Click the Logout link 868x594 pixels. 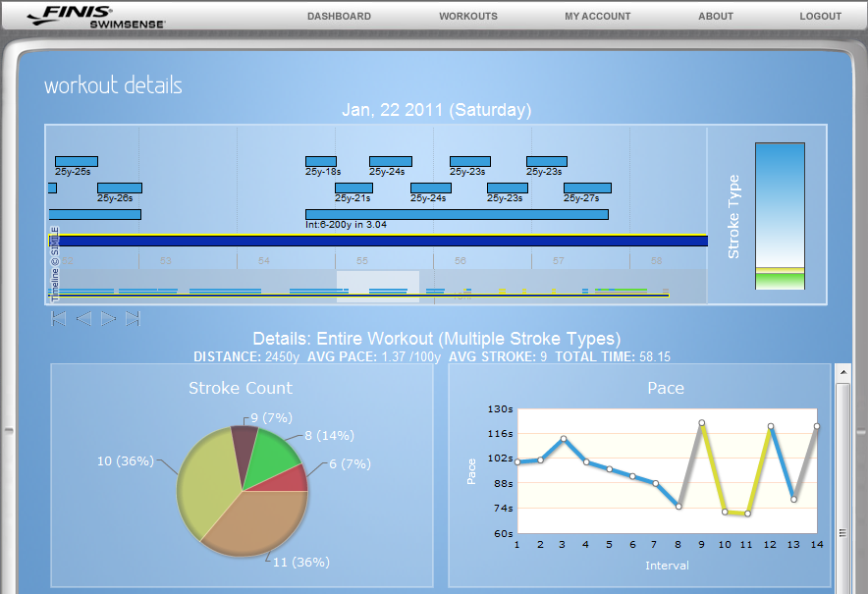click(821, 17)
